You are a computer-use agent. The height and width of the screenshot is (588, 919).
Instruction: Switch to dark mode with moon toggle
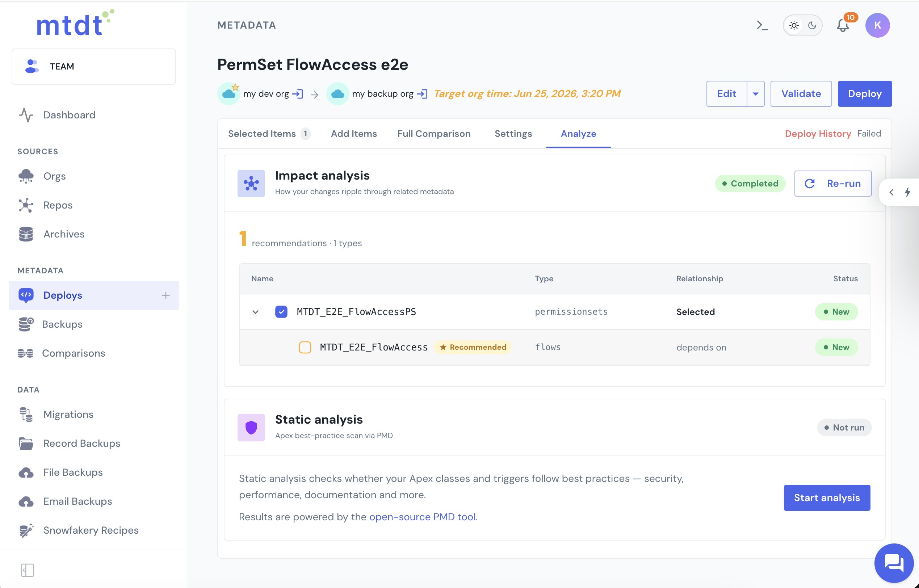pos(812,25)
